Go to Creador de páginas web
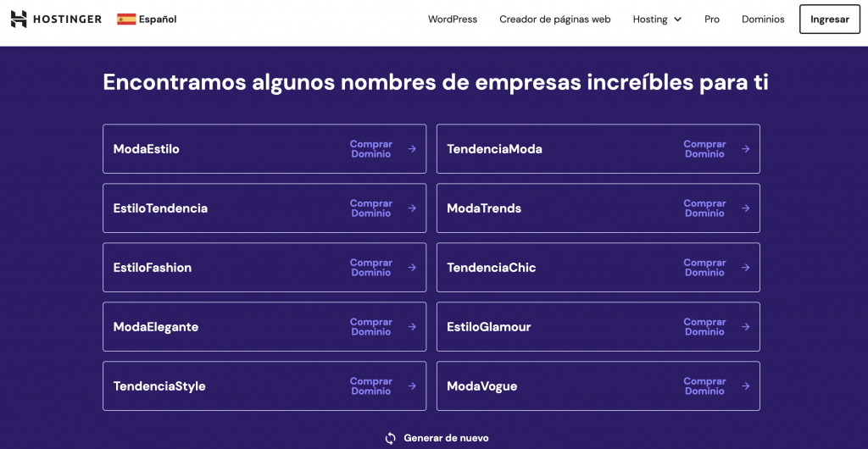Viewport: 868px width, 449px height. (555, 19)
